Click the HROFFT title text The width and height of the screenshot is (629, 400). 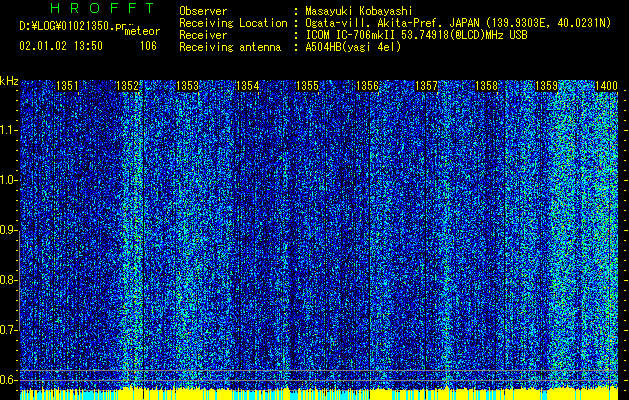point(102,8)
